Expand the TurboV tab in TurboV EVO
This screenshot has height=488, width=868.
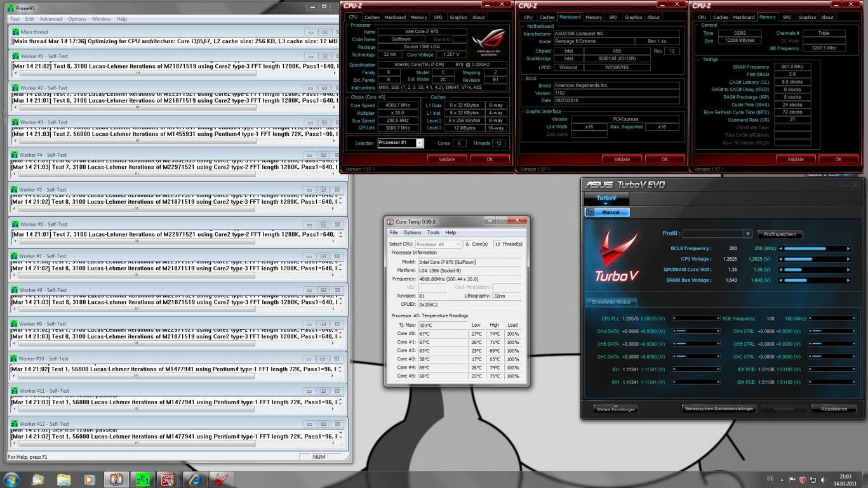coord(606,200)
